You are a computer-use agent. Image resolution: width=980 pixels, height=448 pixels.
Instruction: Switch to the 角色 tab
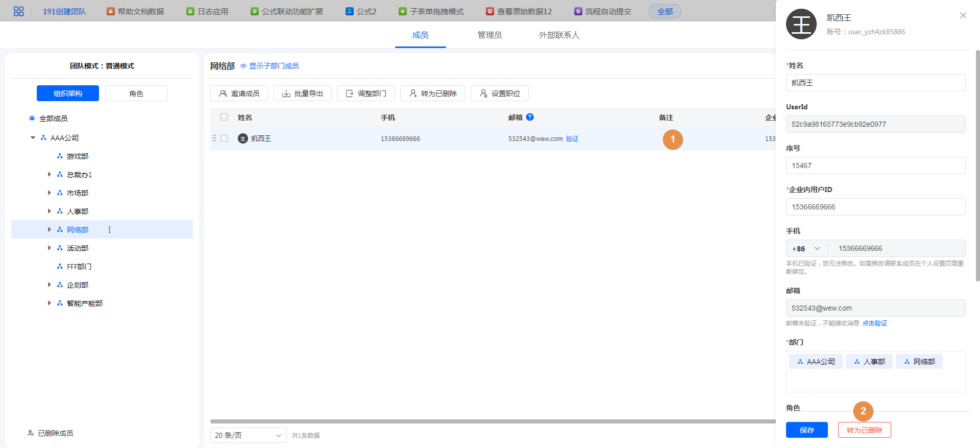point(136,93)
